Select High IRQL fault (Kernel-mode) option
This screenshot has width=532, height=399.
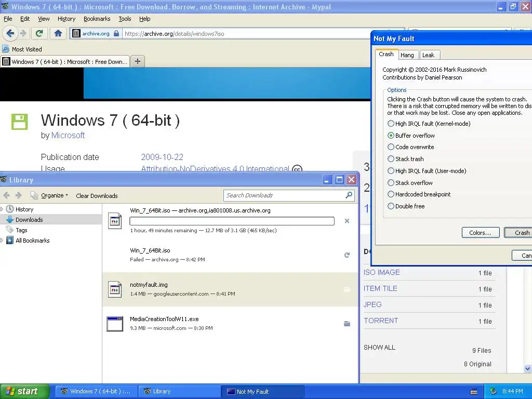(x=429, y=124)
